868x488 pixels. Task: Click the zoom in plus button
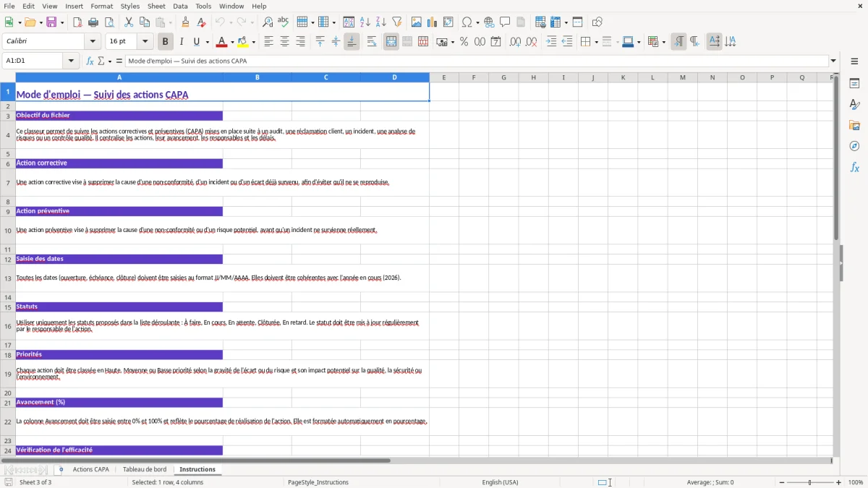[x=839, y=482]
